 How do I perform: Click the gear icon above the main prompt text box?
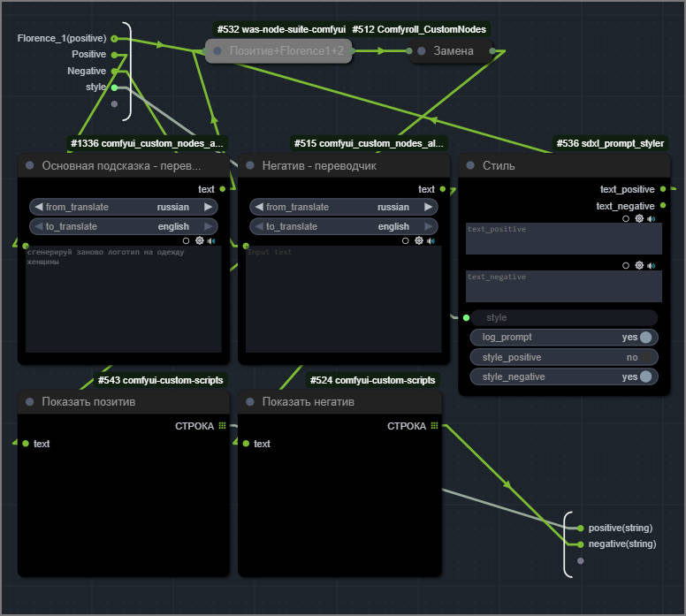pyautogui.click(x=199, y=240)
